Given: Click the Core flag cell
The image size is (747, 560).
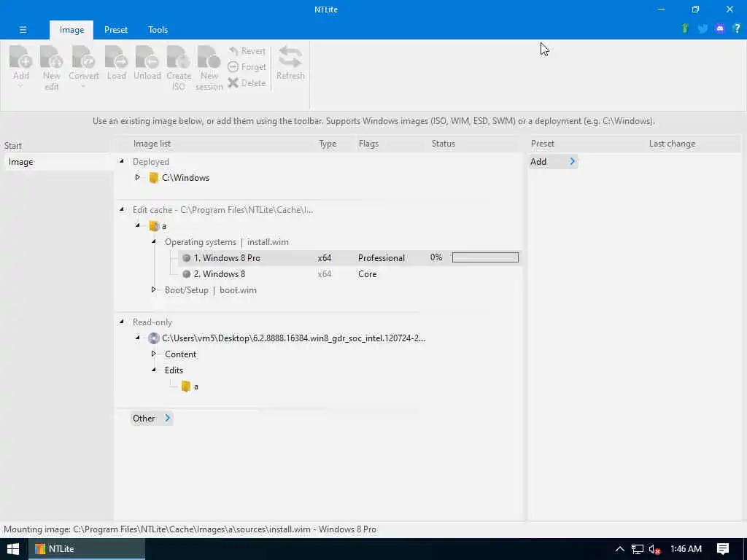Looking at the screenshot, I should tap(368, 274).
